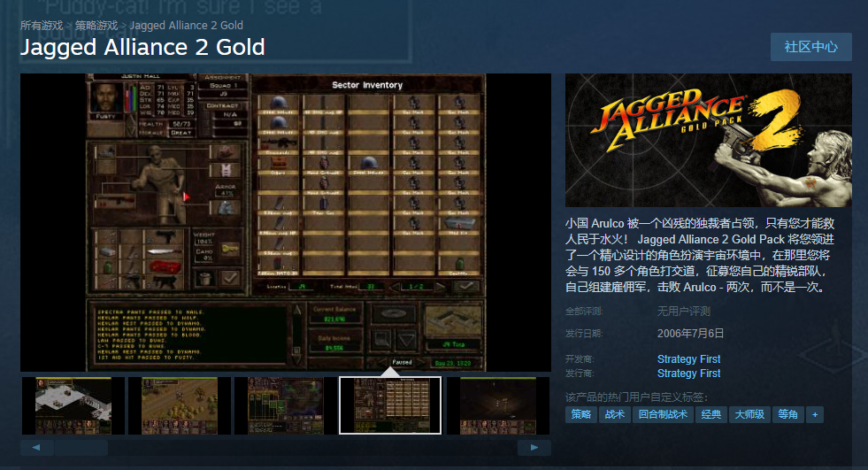The height and width of the screenshot is (470, 868).
Task: Add a tag with the plus button
Action: (815, 414)
